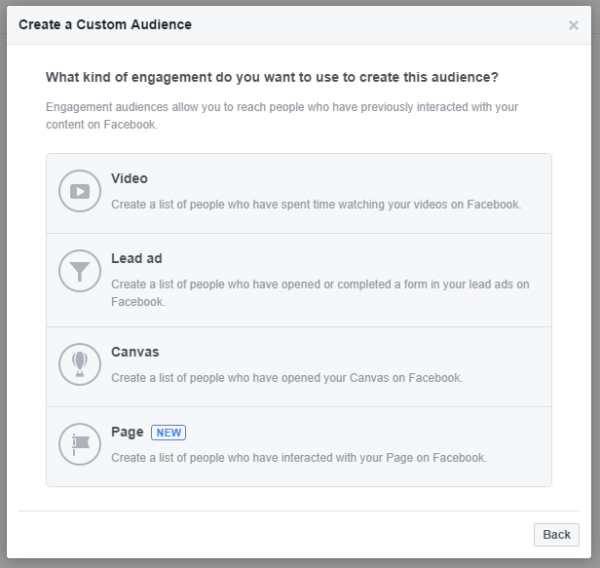
Task: Click the Video description about watching videos
Action: (x=316, y=204)
